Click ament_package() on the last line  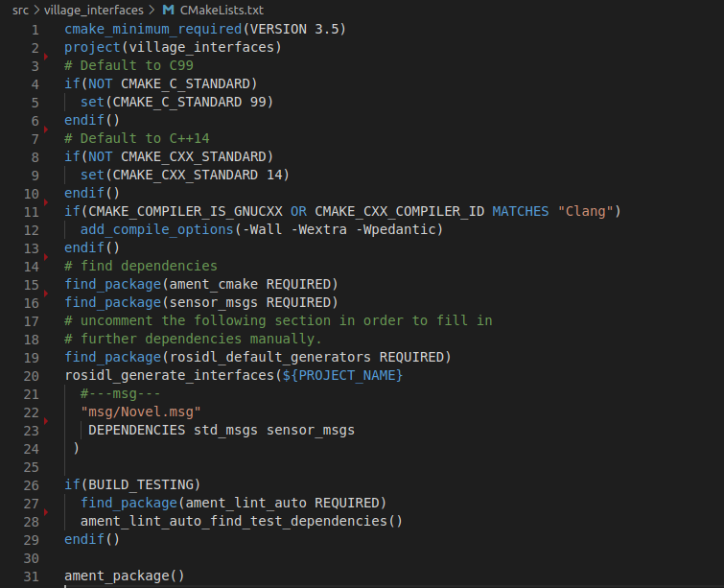[124, 576]
